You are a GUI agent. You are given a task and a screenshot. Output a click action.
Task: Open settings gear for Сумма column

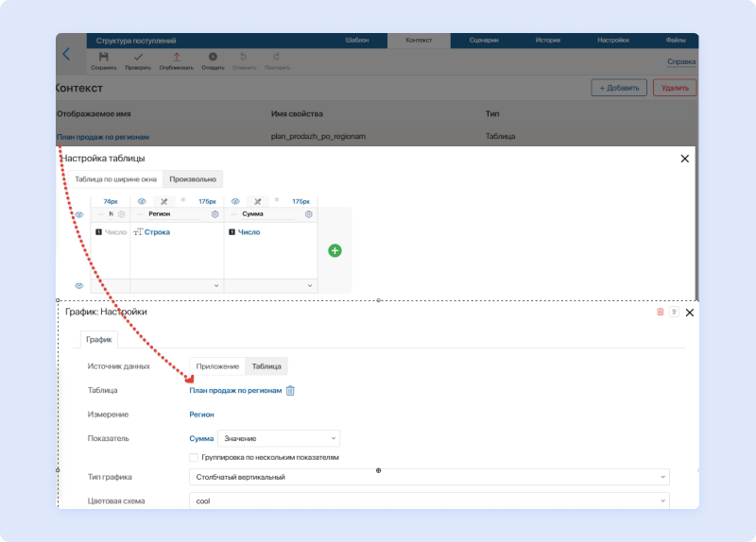pos(308,215)
